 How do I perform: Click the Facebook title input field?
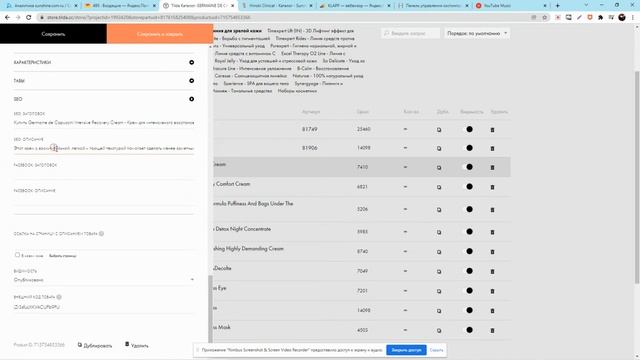coord(104,173)
